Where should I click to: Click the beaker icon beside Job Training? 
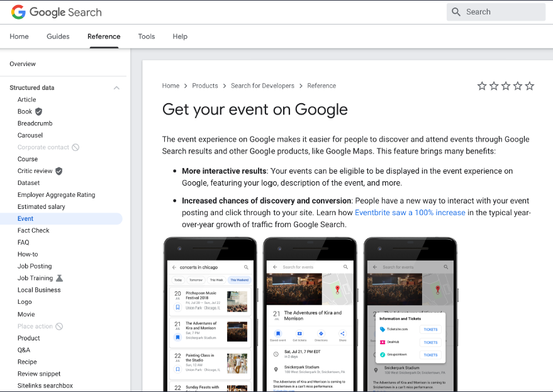pyautogui.click(x=59, y=278)
